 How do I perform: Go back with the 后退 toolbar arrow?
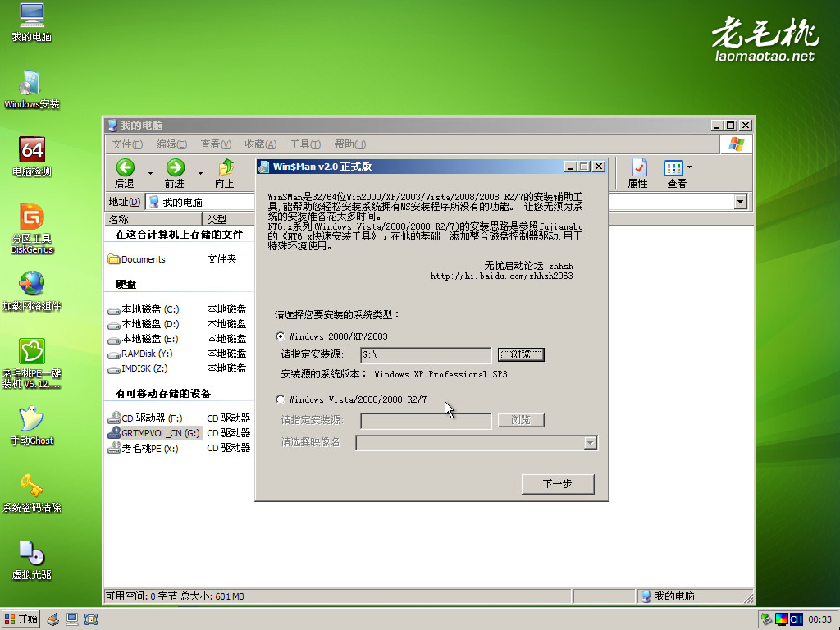click(125, 174)
